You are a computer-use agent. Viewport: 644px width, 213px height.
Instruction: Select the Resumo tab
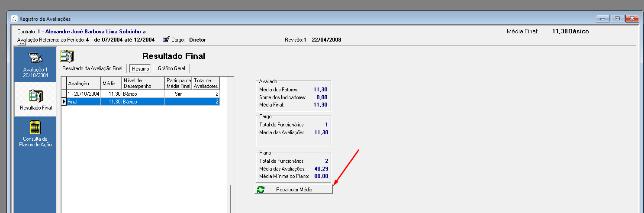pyautogui.click(x=141, y=69)
